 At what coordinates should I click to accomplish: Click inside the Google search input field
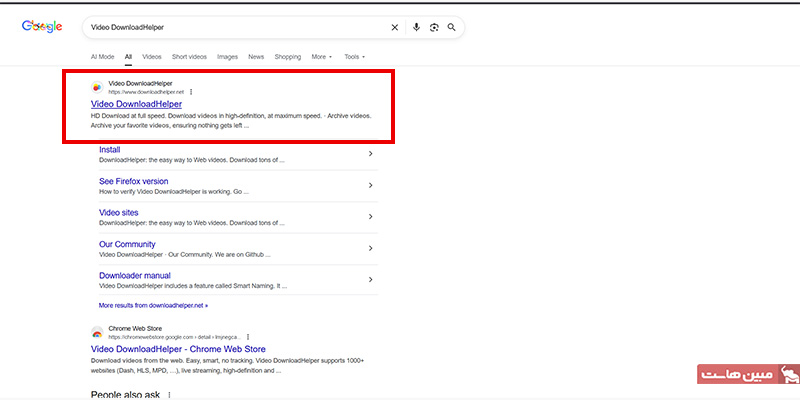tap(230, 28)
